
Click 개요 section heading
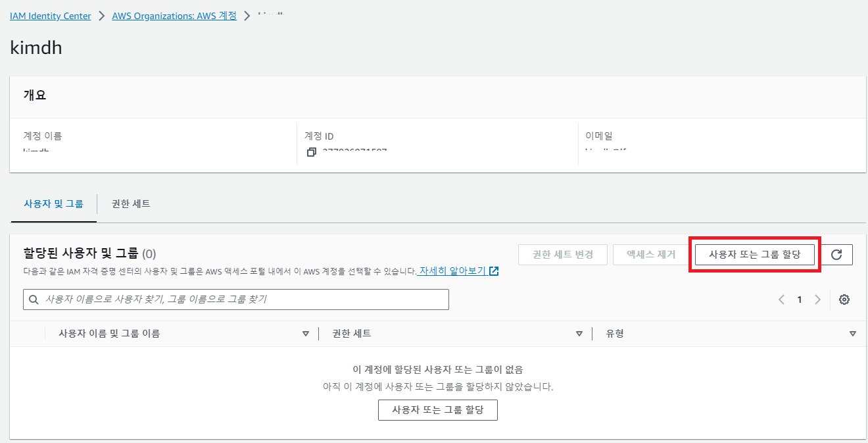[x=35, y=95]
